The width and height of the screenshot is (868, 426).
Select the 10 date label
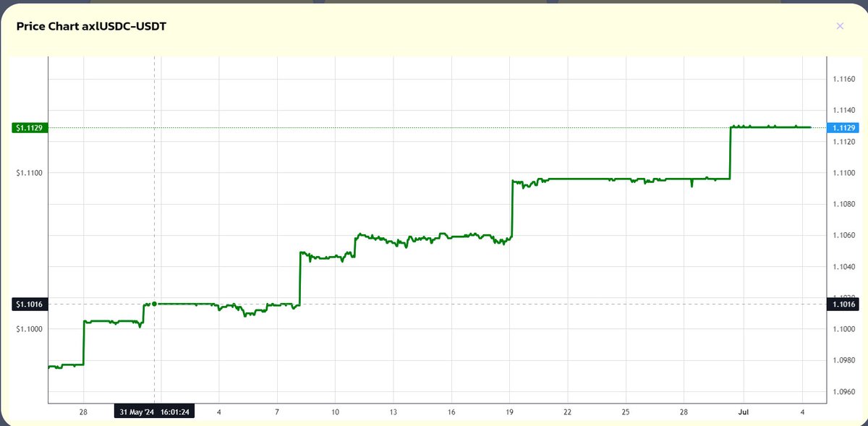point(335,411)
